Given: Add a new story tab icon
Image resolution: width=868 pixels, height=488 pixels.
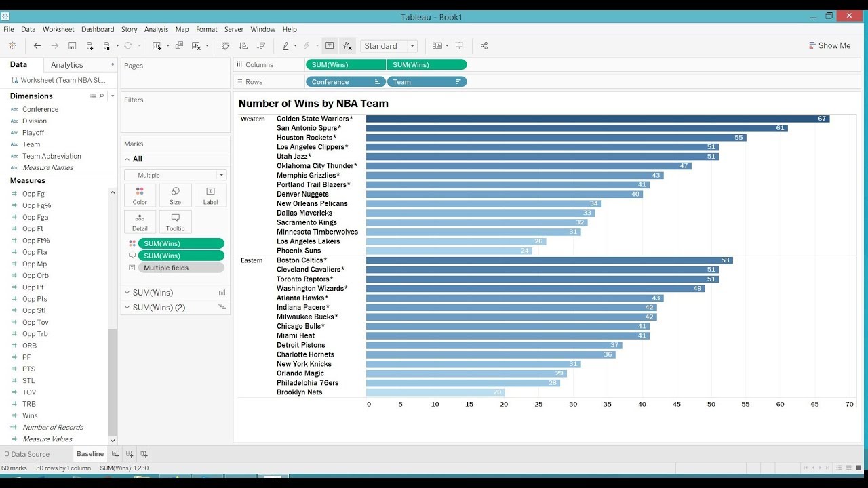Looking at the screenshot, I should pyautogui.click(x=144, y=454).
